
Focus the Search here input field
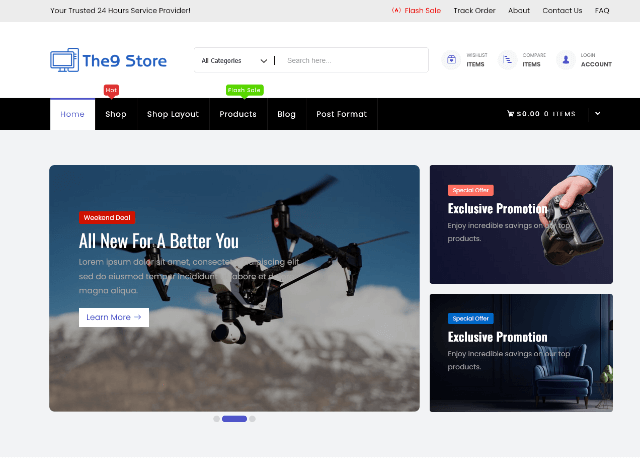354,60
